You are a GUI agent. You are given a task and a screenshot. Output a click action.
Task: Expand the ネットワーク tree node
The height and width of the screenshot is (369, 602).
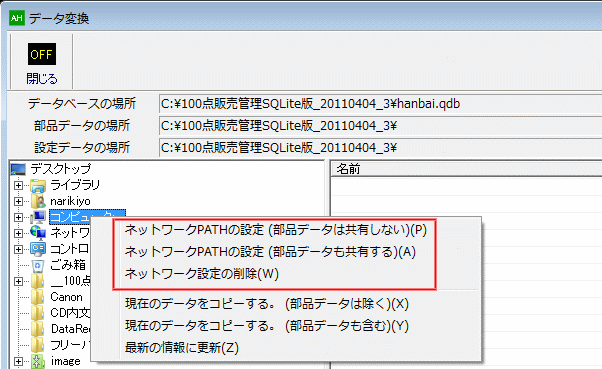pyautogui.click(x=18, y=233)
